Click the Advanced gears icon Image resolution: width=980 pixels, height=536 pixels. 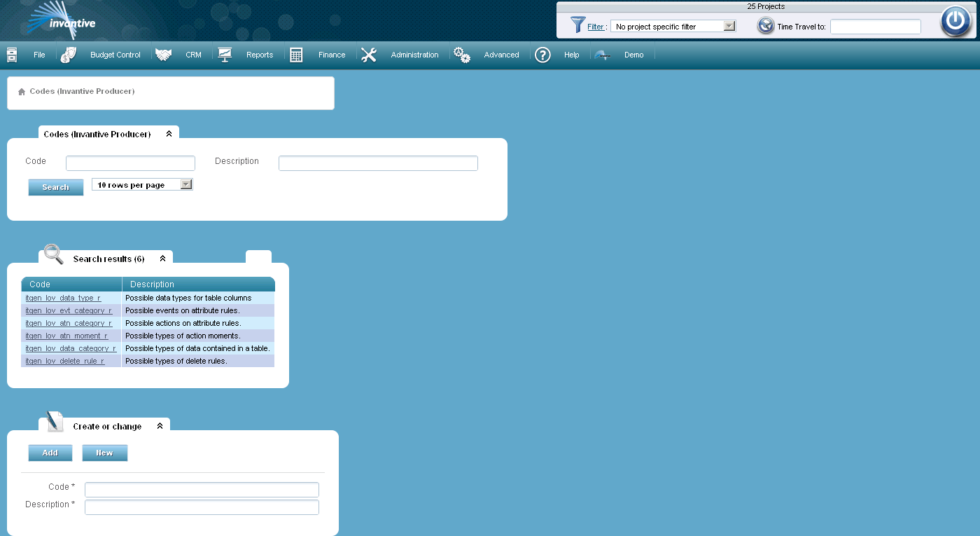[461, 54]
